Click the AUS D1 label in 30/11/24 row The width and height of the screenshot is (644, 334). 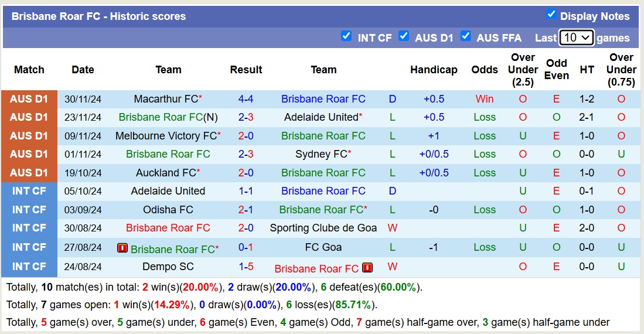coord(29,99)
